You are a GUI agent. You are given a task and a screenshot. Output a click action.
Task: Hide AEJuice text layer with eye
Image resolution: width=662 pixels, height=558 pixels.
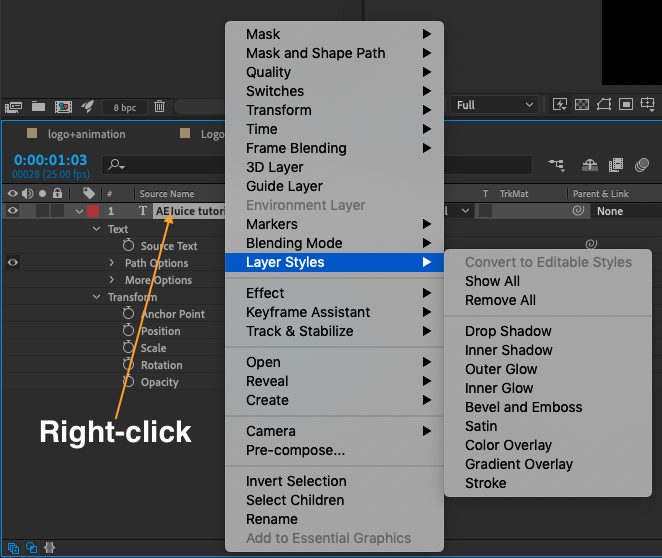coord(13,211)
